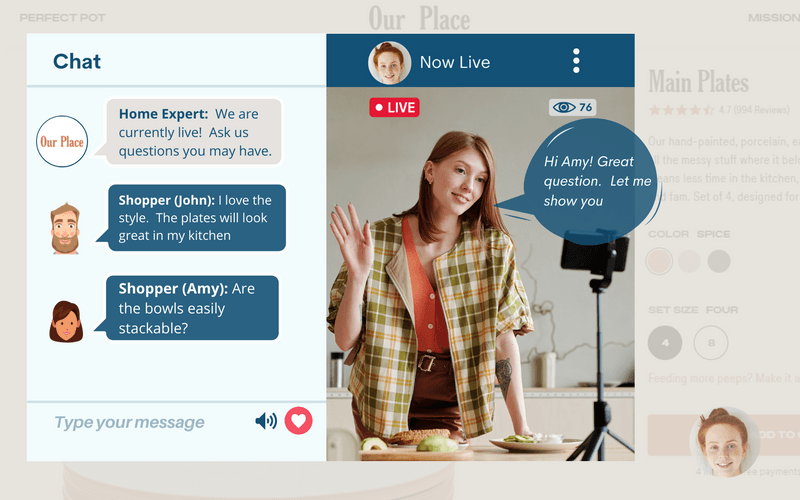Click the heart like button

[x=298, y=421]
